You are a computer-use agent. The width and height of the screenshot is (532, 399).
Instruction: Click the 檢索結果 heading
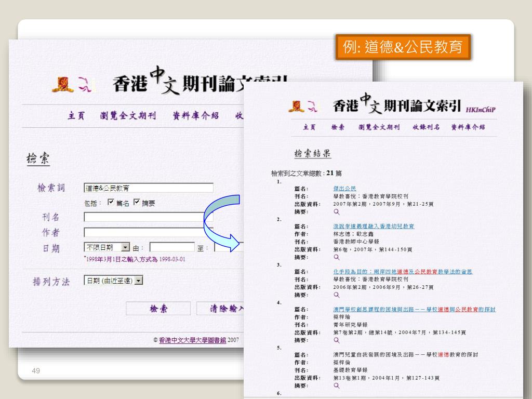312,153
